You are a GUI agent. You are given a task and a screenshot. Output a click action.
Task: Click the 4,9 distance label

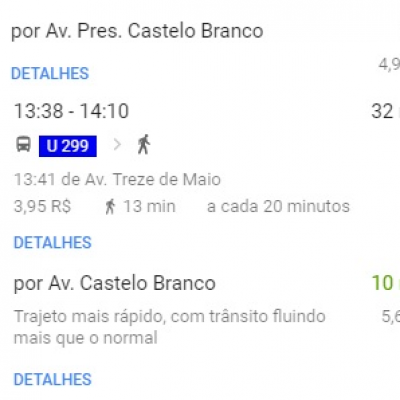click(x=389, y=64)
